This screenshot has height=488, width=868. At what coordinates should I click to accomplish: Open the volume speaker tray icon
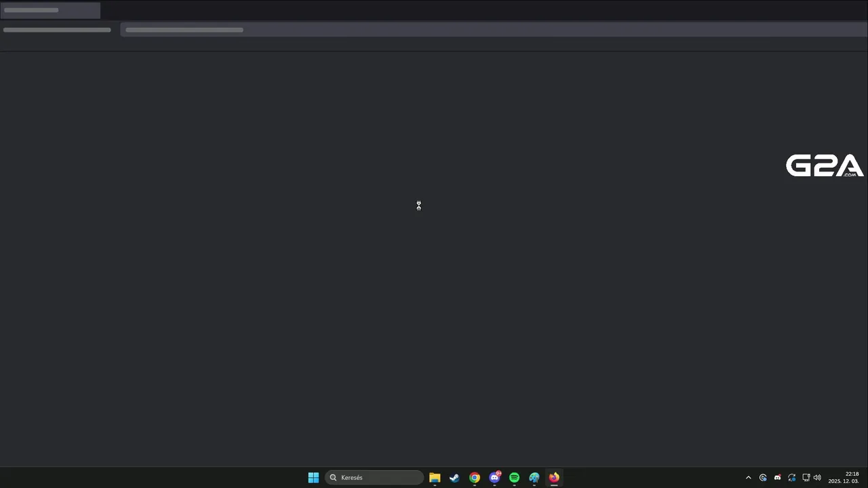(817, 478)
